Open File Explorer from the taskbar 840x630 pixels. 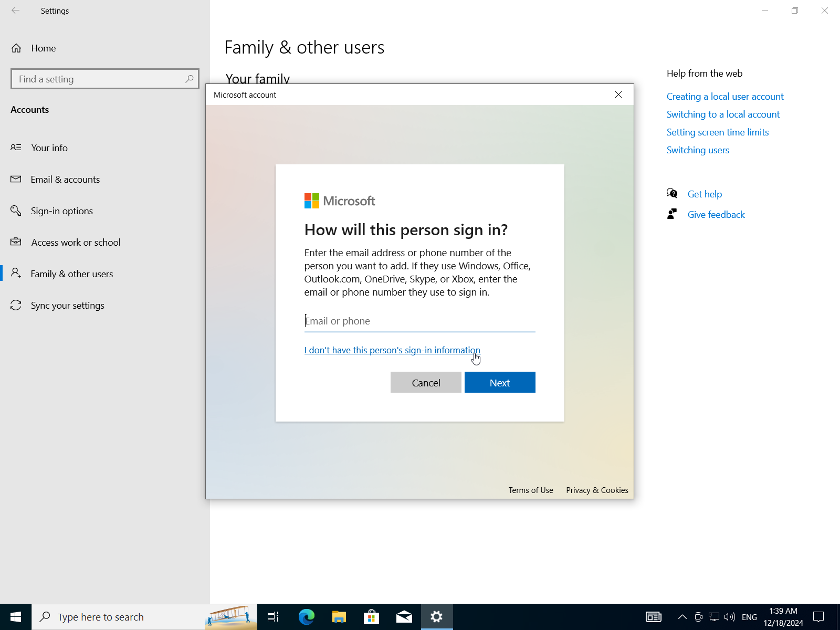(339, 617)
